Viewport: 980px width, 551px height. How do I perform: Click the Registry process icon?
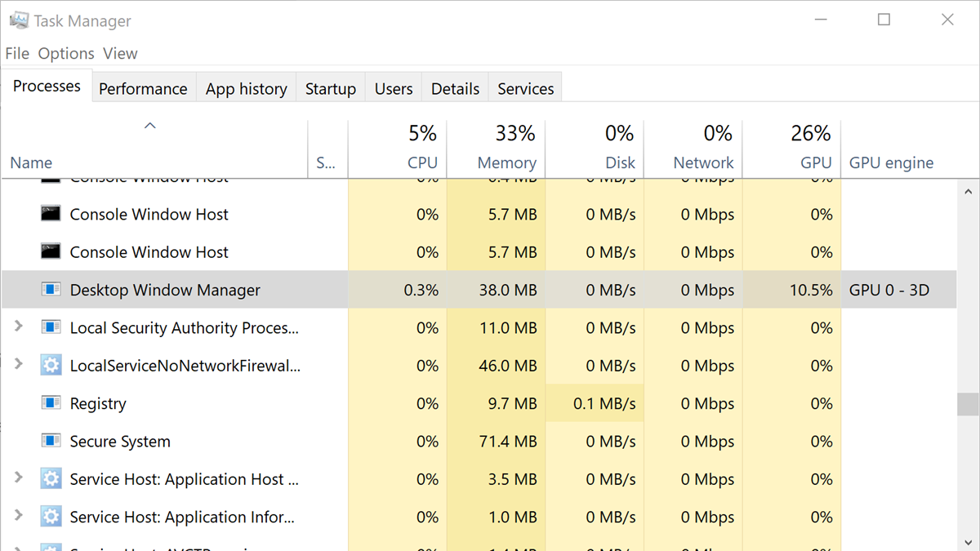click(51, 403)
